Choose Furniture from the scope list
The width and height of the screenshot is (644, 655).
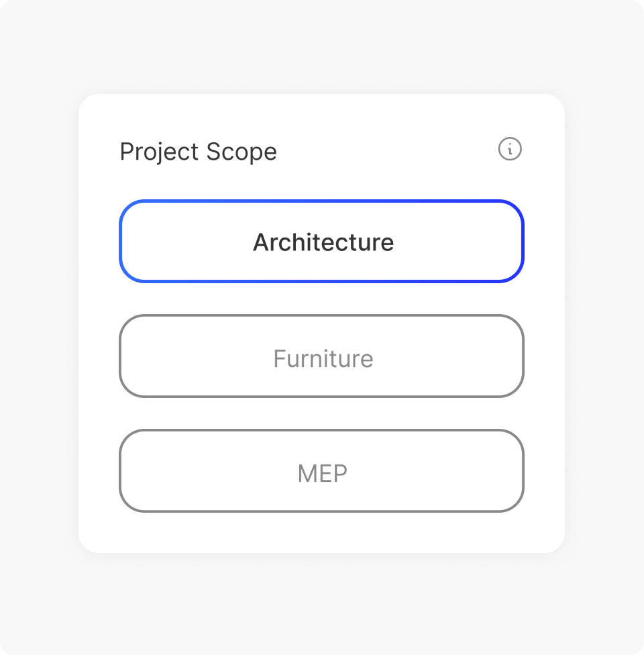tap(322, 356)
